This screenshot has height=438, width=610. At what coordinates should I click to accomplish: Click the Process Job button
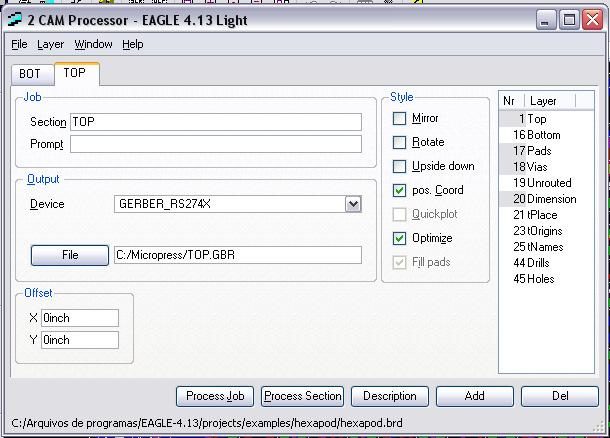click(x=215, y=396)
